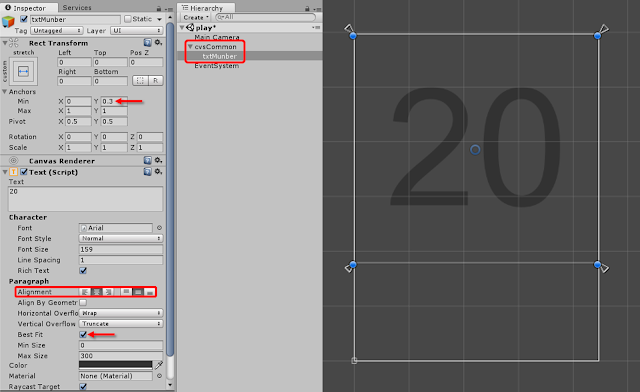The height and width of the screenshot is (392, 640).
Task: Collapse the Anchors foldout
Action: click(x=4, y=91)
